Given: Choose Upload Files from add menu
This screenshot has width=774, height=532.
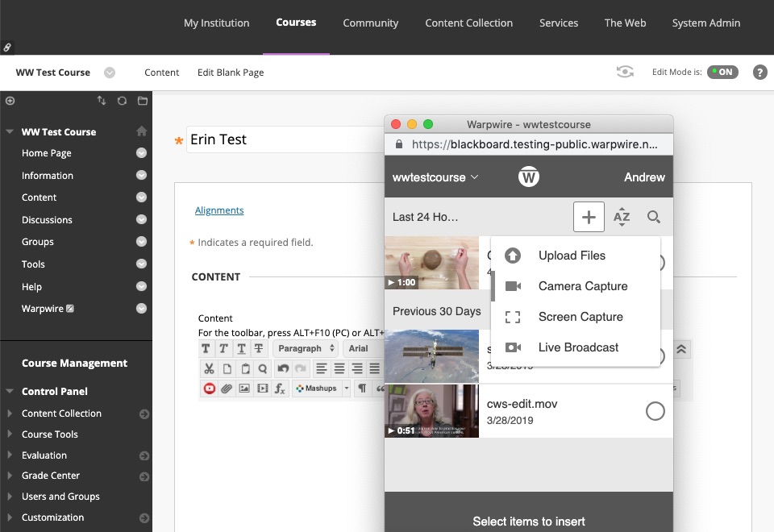Looking at the screenshot, I should [576, 256].
